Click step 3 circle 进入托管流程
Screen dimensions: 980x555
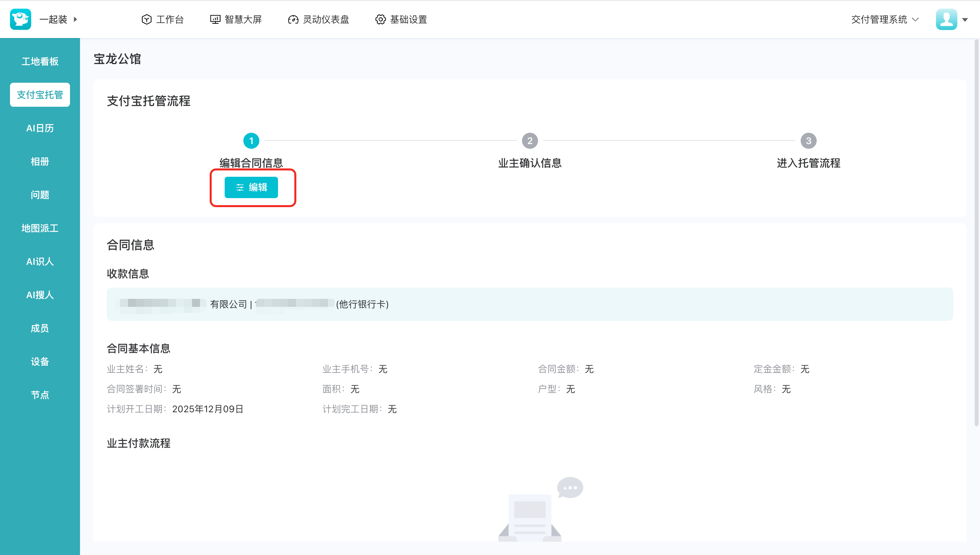(x=808, y=141)
